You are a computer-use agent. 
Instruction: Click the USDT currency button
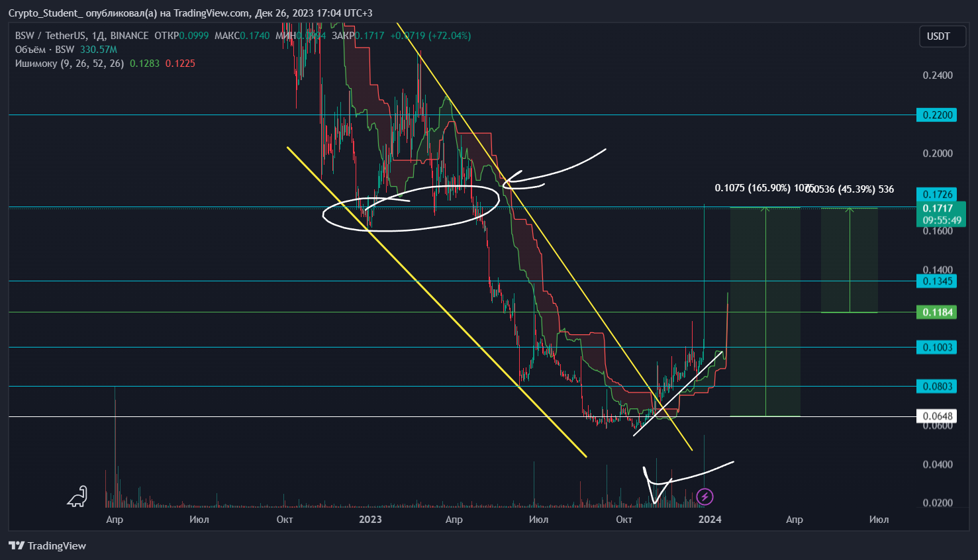(x=942, y=36)
